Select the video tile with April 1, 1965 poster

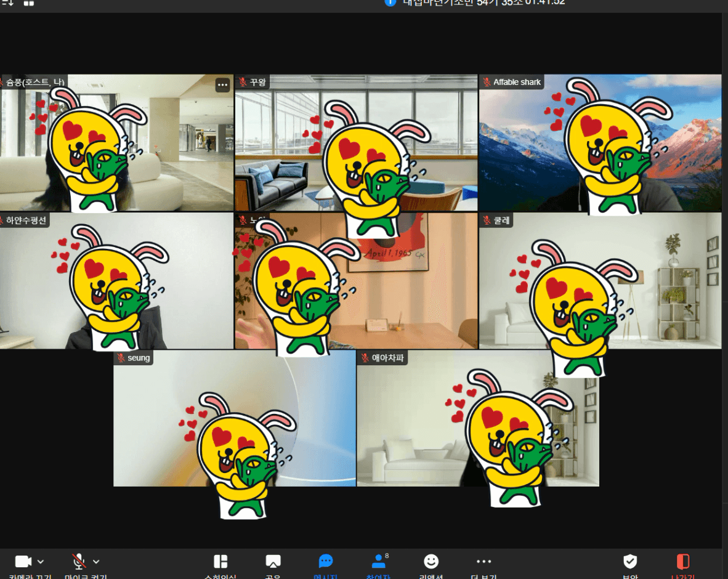tap(356, 280)
